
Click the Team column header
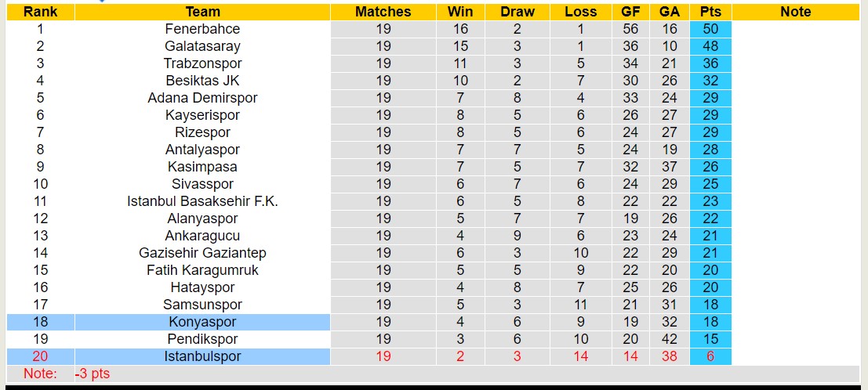coord(203,12)
